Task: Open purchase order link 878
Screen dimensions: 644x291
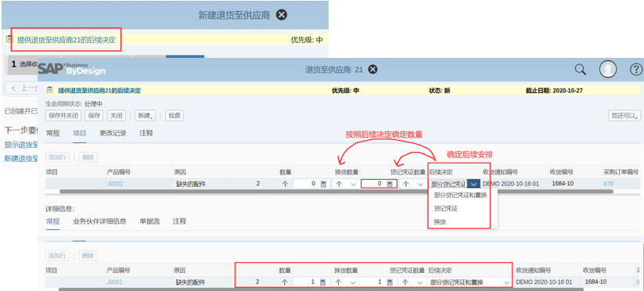Action: [x=608, y=184]
